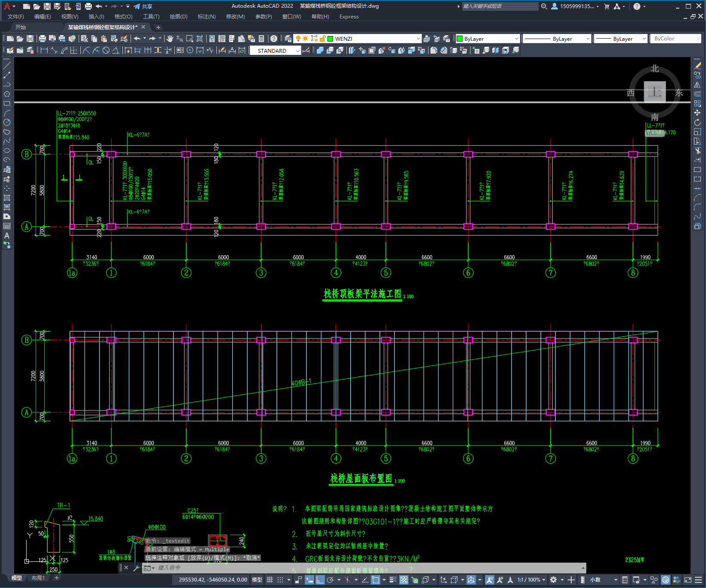
Task: Open the 修改(M) menu
Action: click(x=235, y=17)
